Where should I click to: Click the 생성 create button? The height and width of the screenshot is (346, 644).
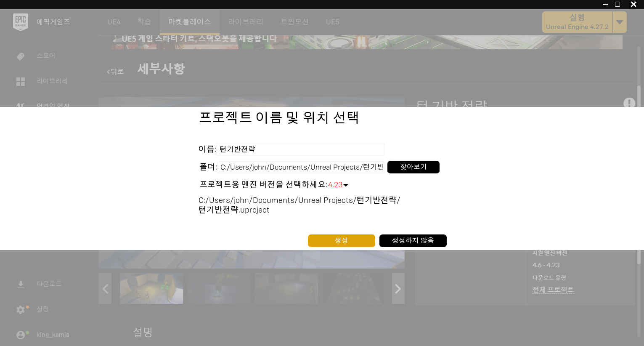[x=342, y=241]
